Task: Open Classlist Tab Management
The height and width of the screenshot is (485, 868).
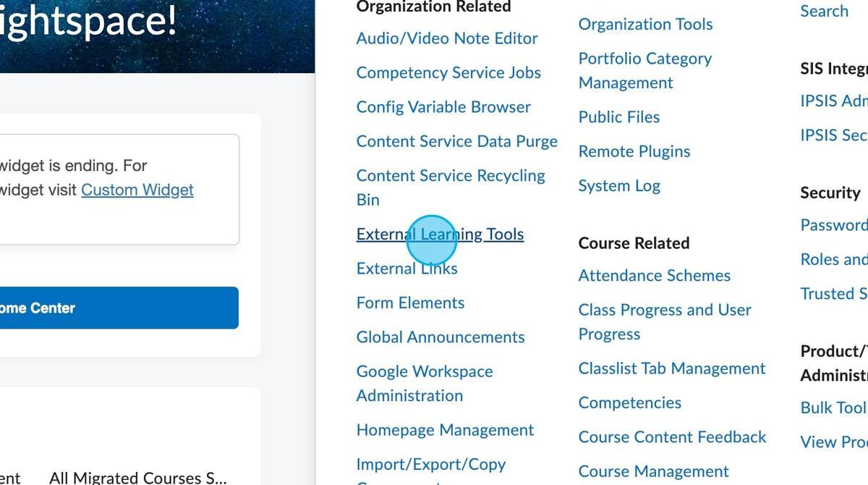Action: 672,368
